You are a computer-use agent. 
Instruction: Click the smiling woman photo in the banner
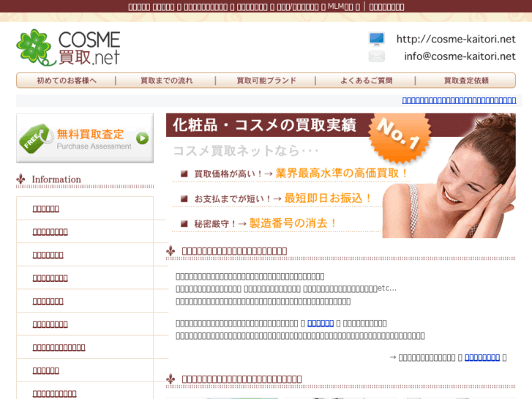tap(449, 176)
